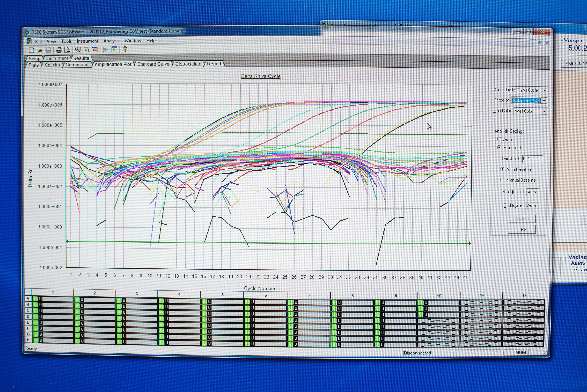This screenshot has width=587, height=392.
Task: Click the yellow question mark Help icon
Action: pyautogui.click(x=125, y=49)
